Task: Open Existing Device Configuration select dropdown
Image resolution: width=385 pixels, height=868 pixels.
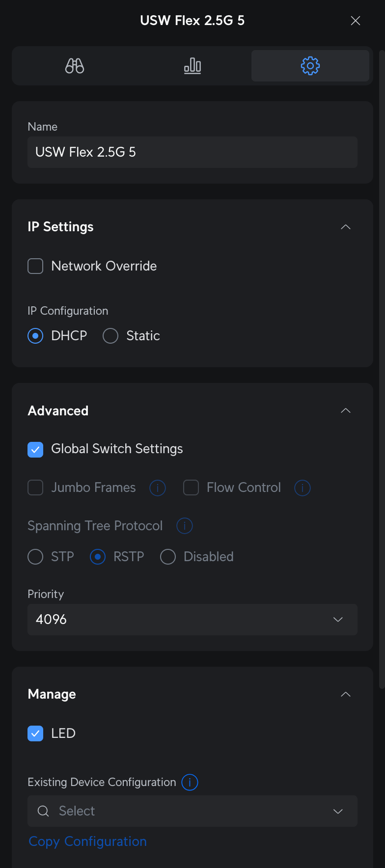Action: tap(192, 811)
